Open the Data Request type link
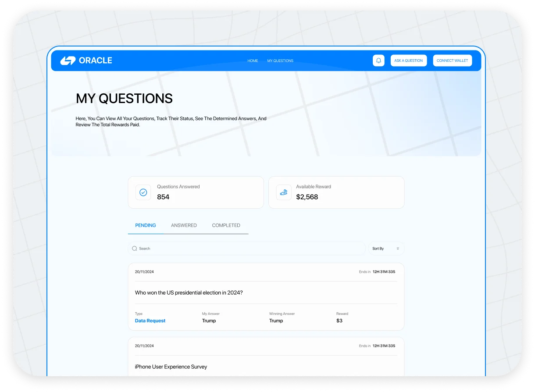The image size is (535, 392). coord(150,321)
